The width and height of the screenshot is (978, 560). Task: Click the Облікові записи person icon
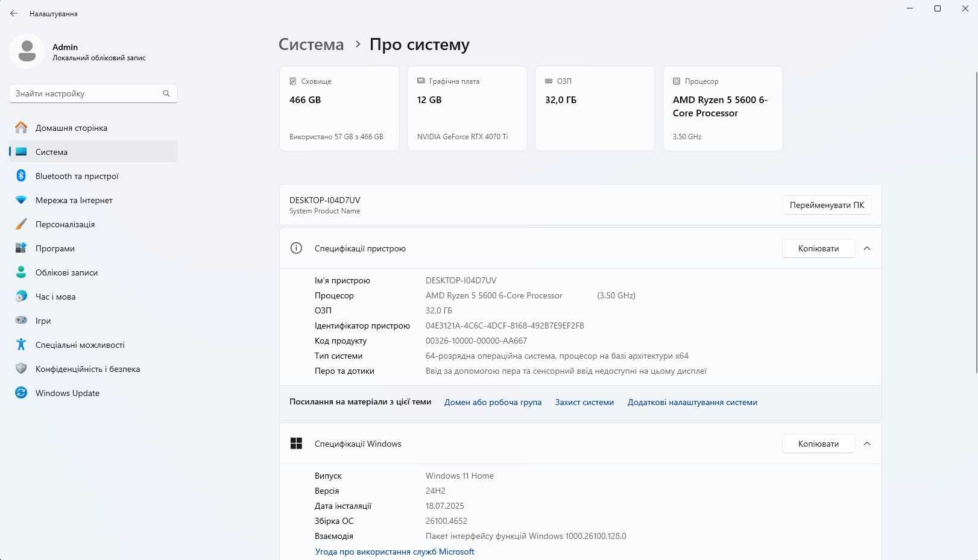click(21, 272)
